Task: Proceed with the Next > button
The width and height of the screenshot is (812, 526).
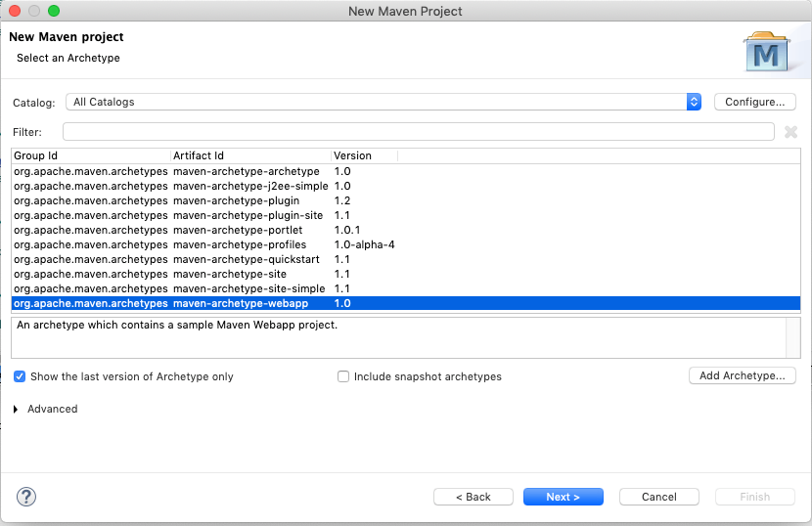Action: point(563,497)
